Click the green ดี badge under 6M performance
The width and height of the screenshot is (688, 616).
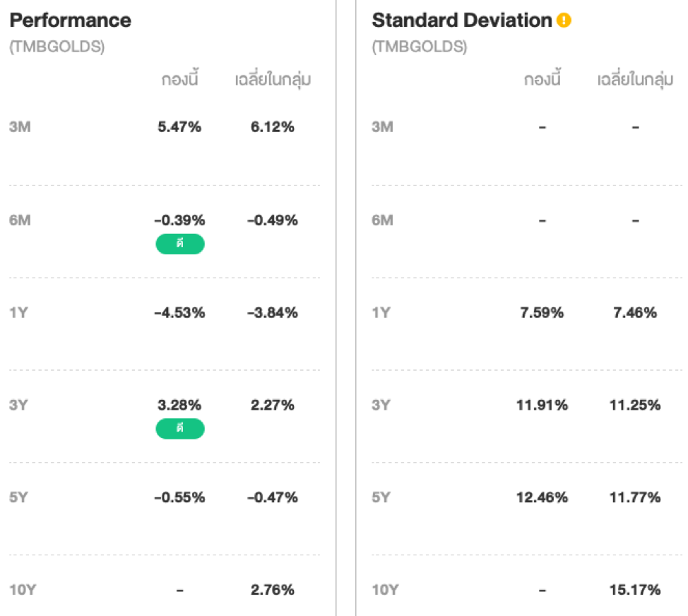tap(180, 244)
